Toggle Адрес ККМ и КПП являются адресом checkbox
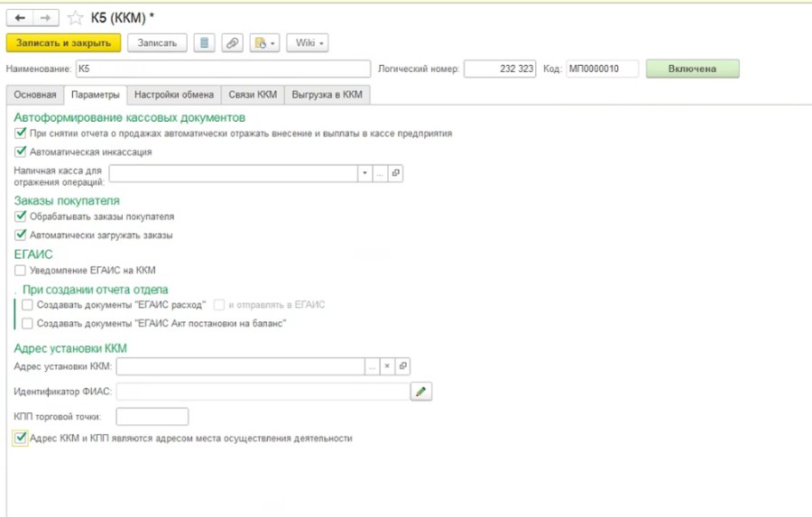Image resolution: width=812 pixels, height=517 pixels. [x=20, y=438]
